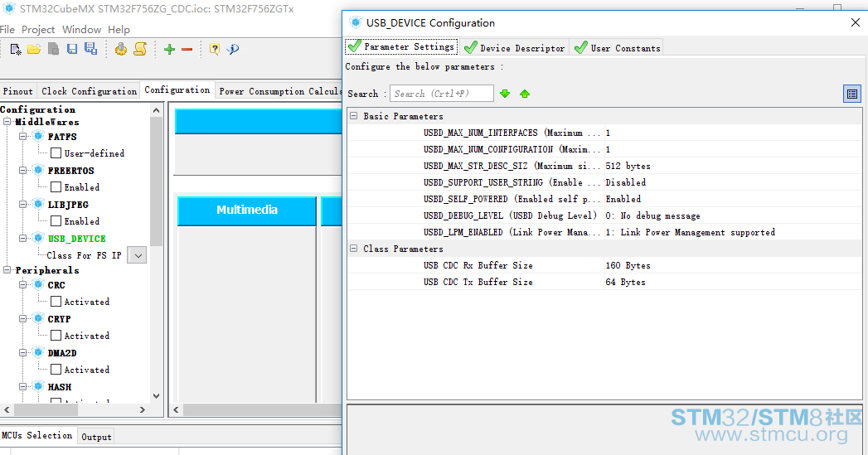Switch to the Output tab
Screen dimensions: 868x455
tap(96, 437)
